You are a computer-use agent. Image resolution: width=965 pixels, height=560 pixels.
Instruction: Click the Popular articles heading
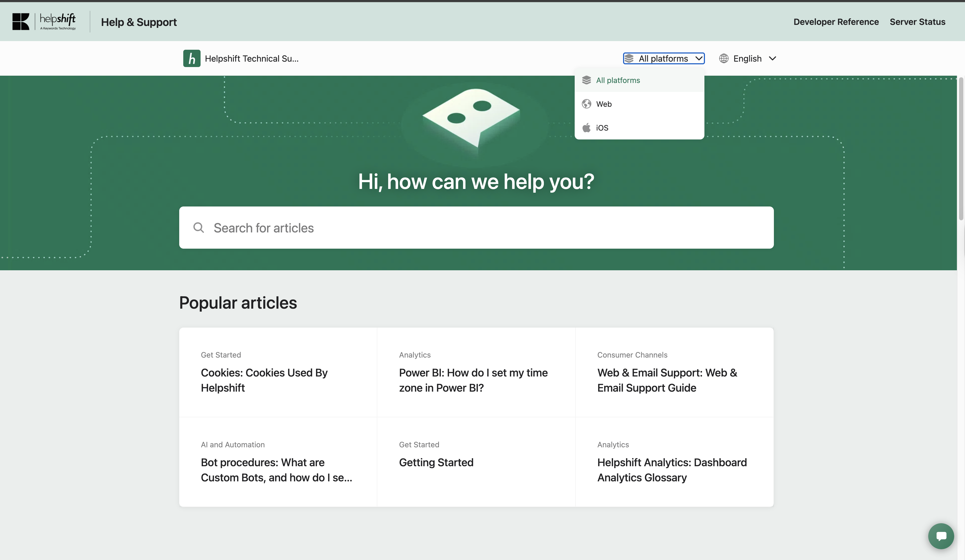238,303
